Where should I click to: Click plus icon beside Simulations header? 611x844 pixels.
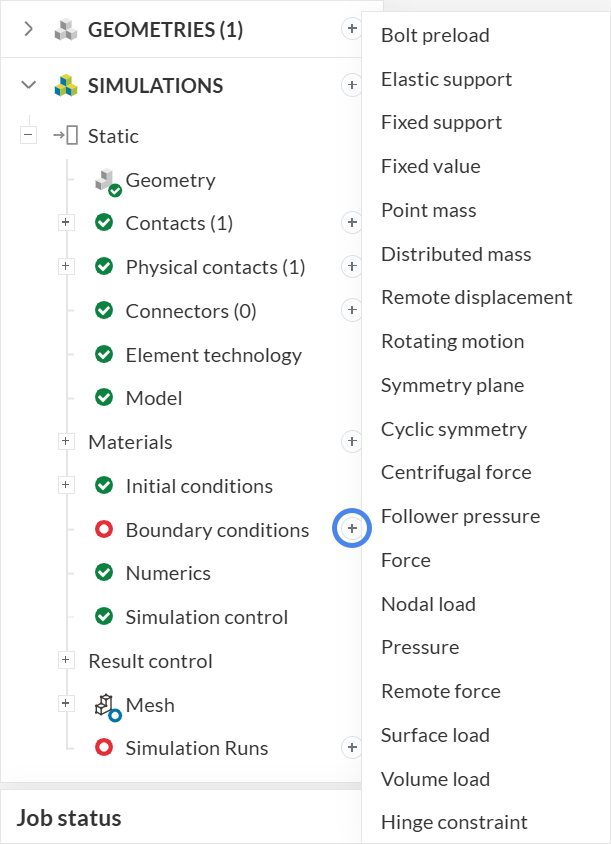coord(352,86)
